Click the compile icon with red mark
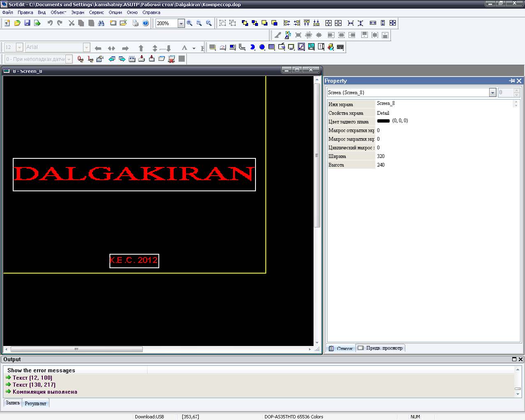The image size is (525, 420). tap(172, 59)
